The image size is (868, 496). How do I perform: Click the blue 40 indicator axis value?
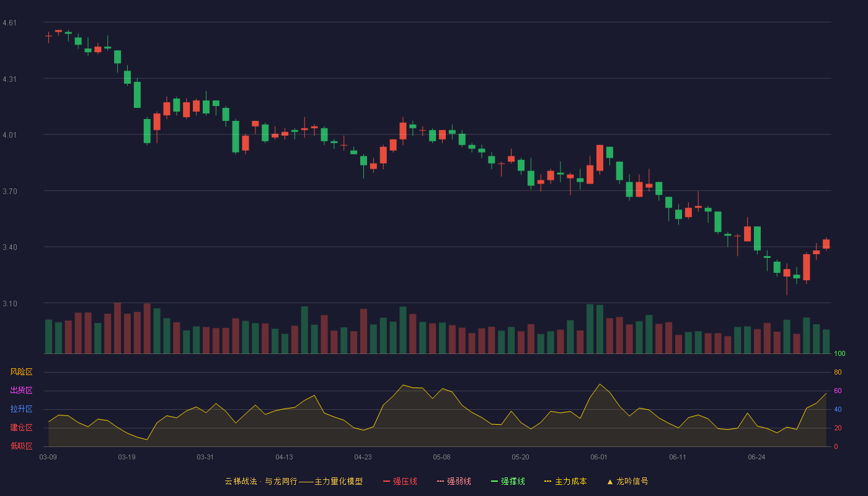tap(838, 409)
